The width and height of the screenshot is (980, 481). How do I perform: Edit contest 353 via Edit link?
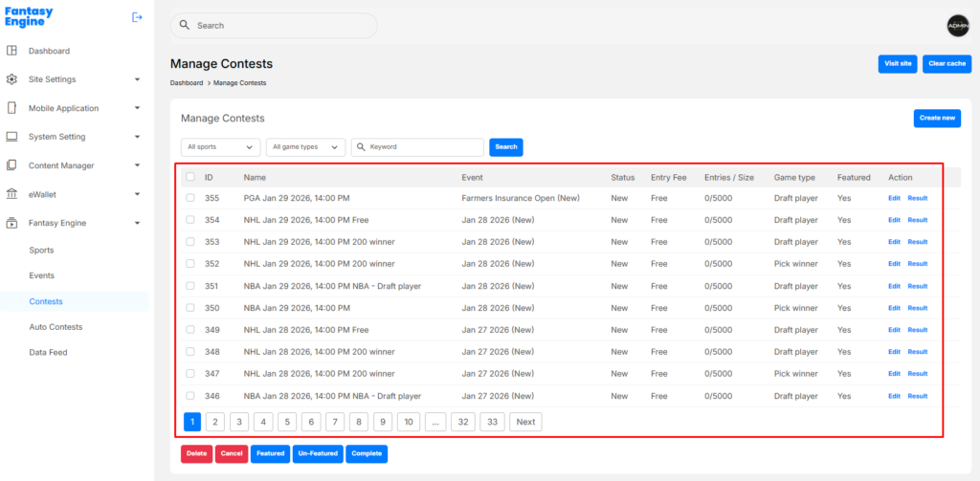tap(894, 242)
